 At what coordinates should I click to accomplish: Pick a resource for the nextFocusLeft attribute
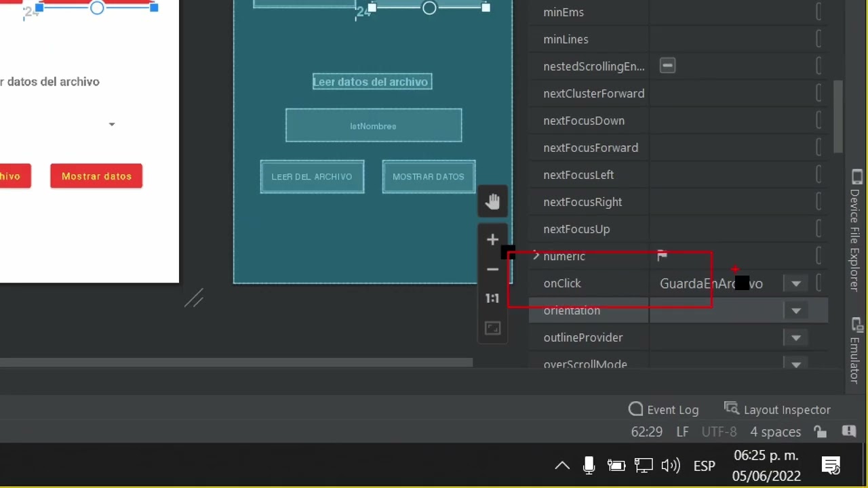pos(818,175)
